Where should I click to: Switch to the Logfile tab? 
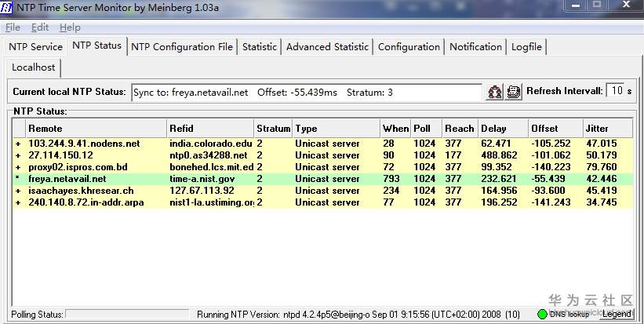[526, 47]
